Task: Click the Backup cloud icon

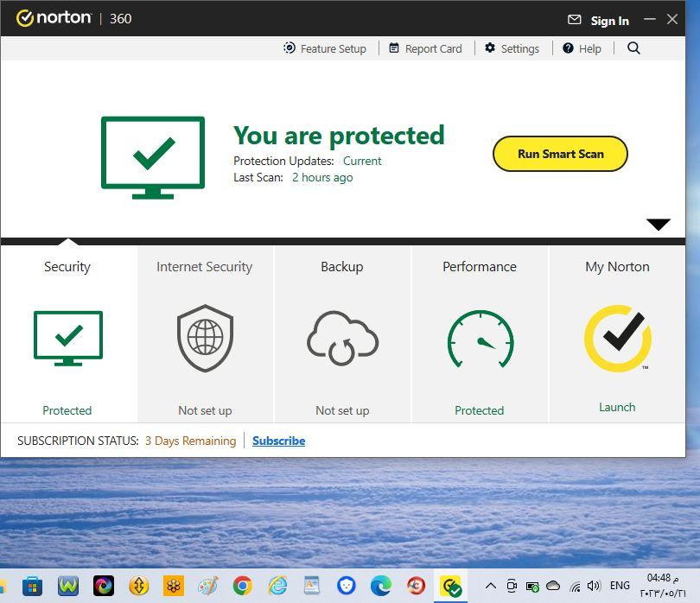Action: 342,338
